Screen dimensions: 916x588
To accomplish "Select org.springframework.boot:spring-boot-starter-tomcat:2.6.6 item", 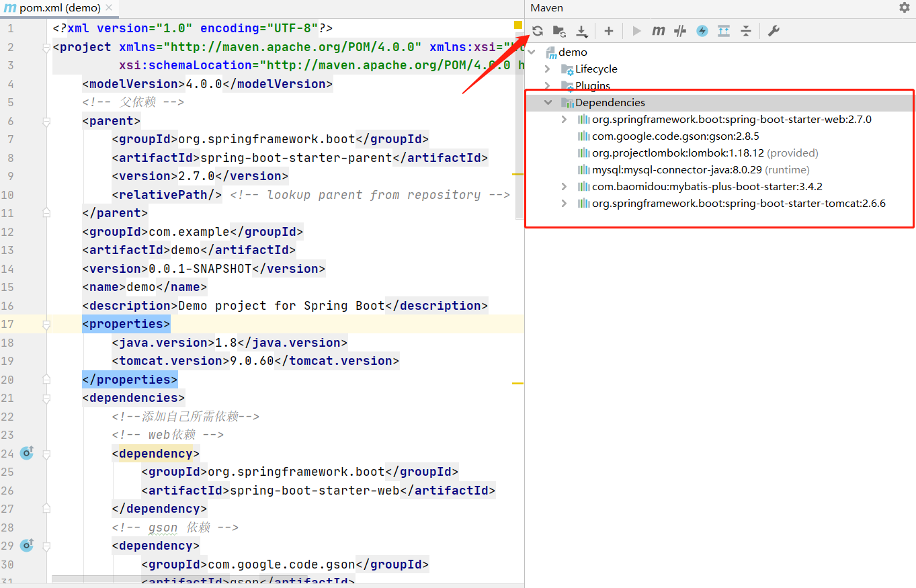I will click(x=739, y=204).
